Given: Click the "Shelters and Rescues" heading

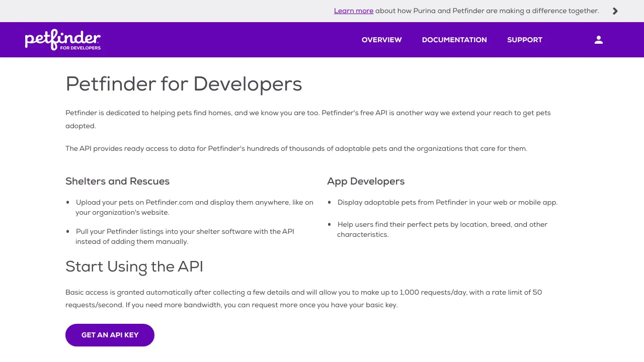Looking at the screenshot, I should click(117, 181).
